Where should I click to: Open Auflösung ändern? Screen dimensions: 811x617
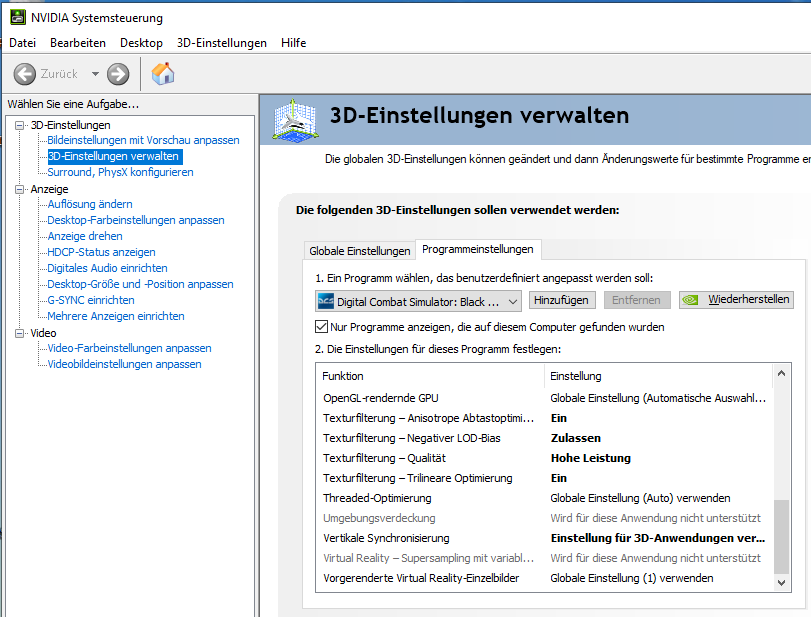point(90,204)
